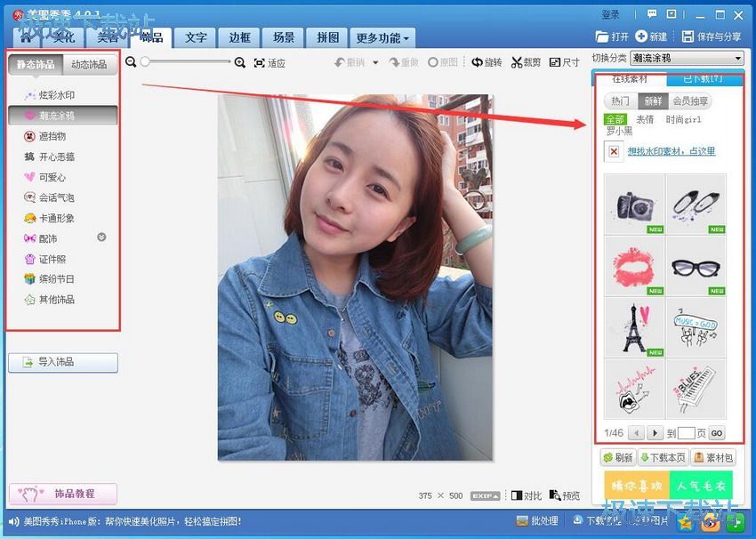Select 遮挡物 in the sidebar
Viewport: 756px width, 539px height.
pos(52,136)
